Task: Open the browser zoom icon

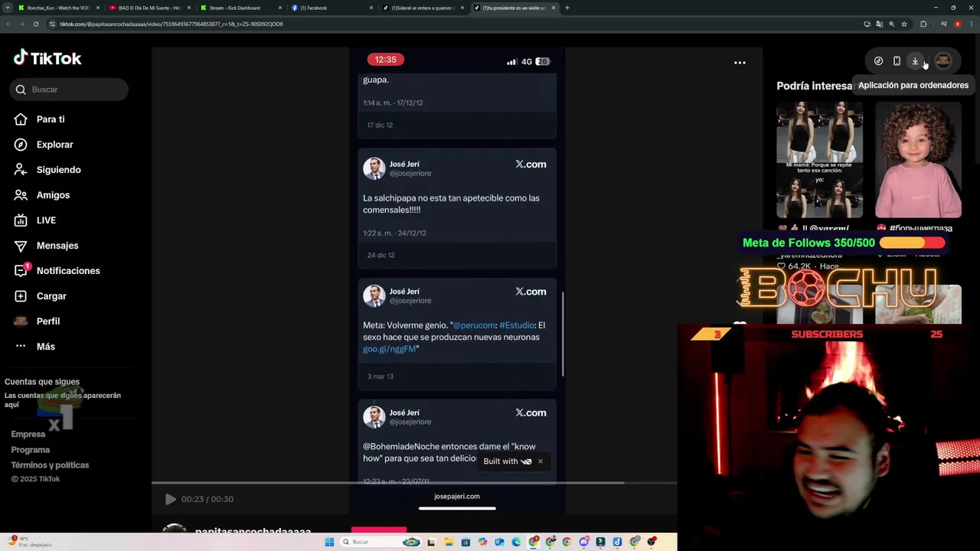Action: (x=892, y=24)
